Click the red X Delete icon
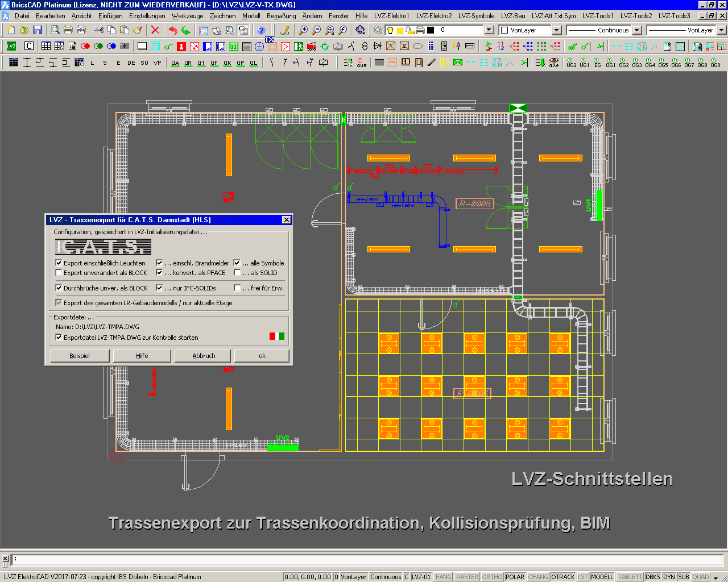The width and height of the screenshot is (728, 582). pyautogui.click(x=155, y=30)
